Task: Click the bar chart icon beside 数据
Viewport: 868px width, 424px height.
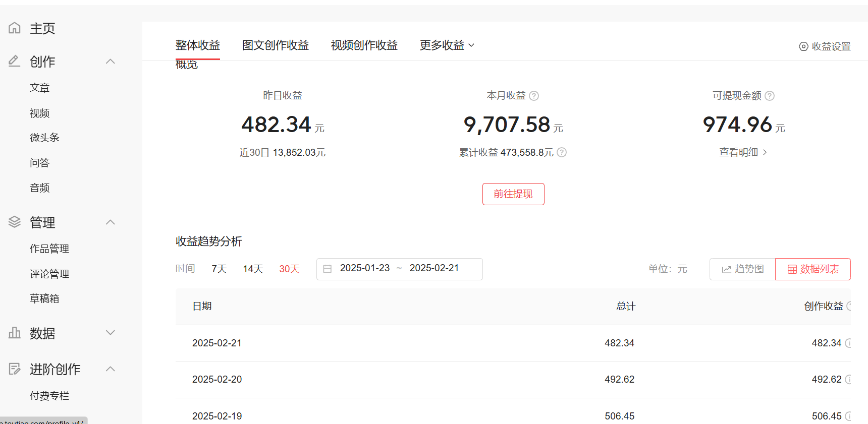Action: coord(15,333)
